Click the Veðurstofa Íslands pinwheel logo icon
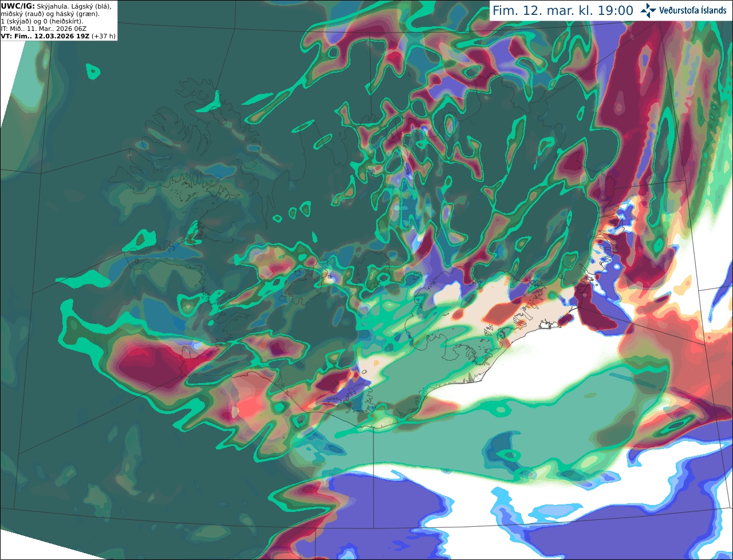733x560 pixels. point(648,10)
